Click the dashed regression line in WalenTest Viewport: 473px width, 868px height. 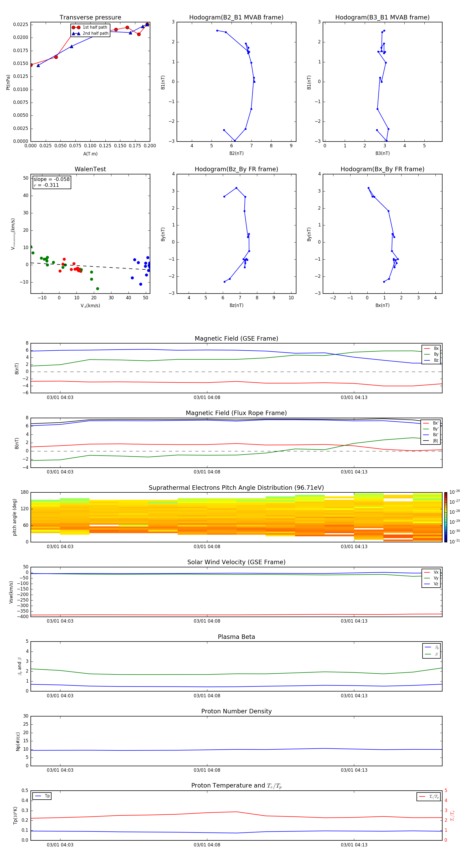pos(90,266)
